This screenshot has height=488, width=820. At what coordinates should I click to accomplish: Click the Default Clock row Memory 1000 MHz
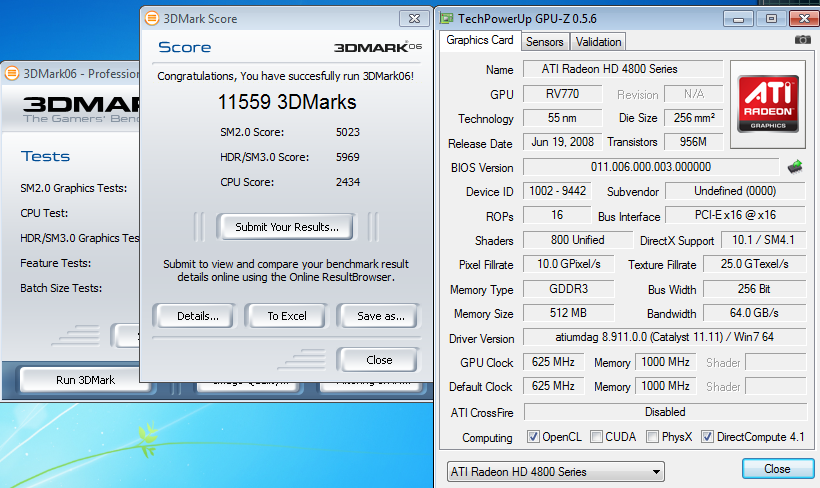665,386
